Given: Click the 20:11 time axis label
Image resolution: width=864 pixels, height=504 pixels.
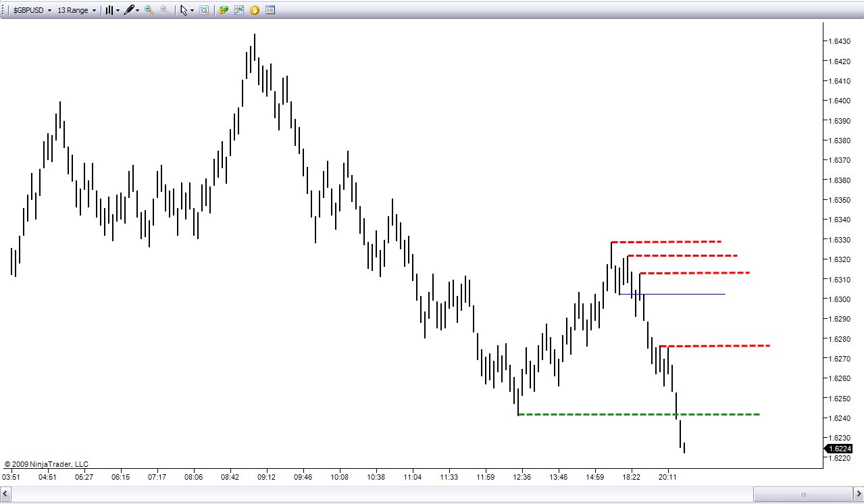Looking at the screenshot, I should click(x=667, y=477).
